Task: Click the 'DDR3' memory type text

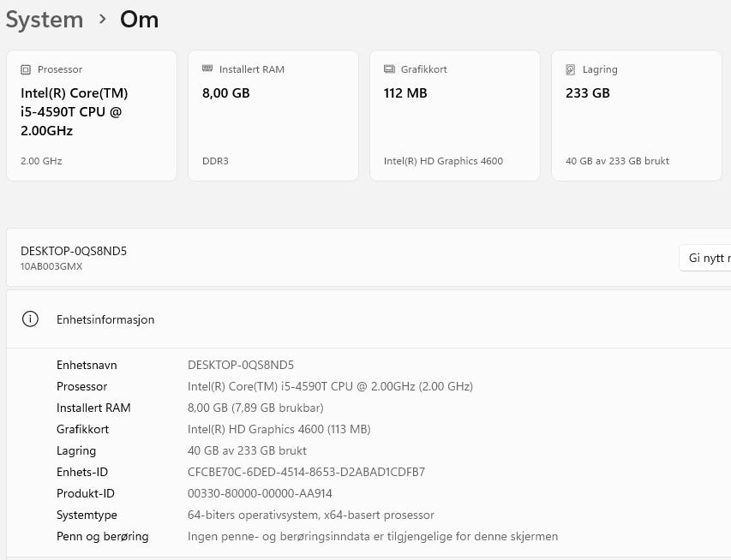Action: pos(215,161)
